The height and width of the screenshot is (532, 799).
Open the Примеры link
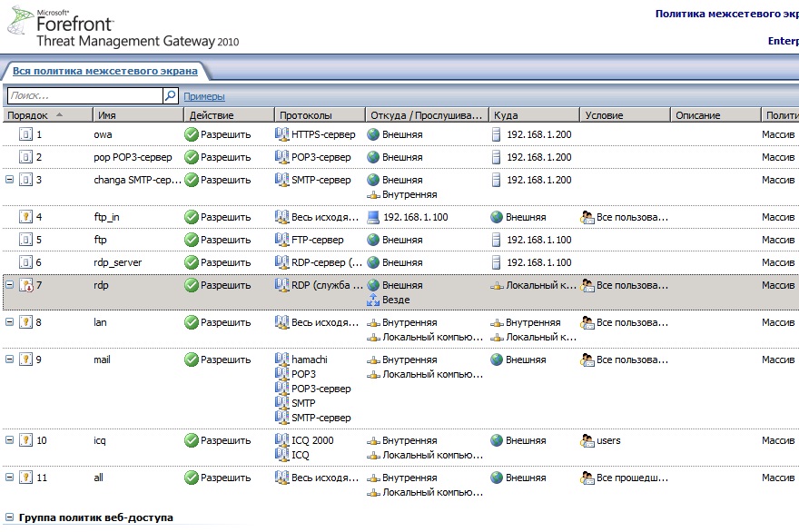[203, 96]
